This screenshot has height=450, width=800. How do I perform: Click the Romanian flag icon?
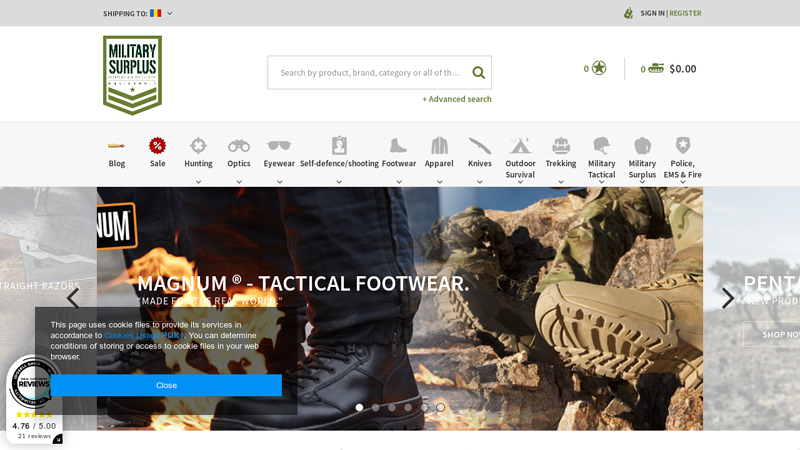pyautogui.click(x=156, y=13)
